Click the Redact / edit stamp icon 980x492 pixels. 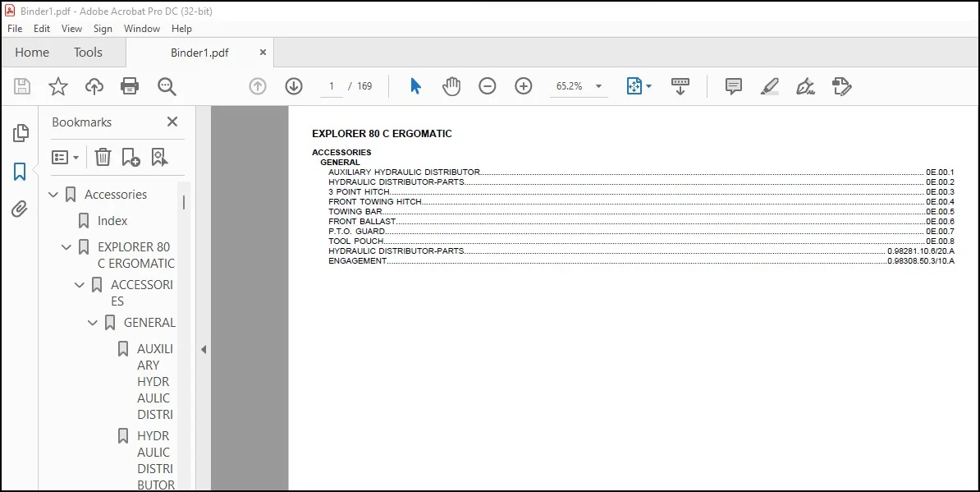click(x=842, y=86)
